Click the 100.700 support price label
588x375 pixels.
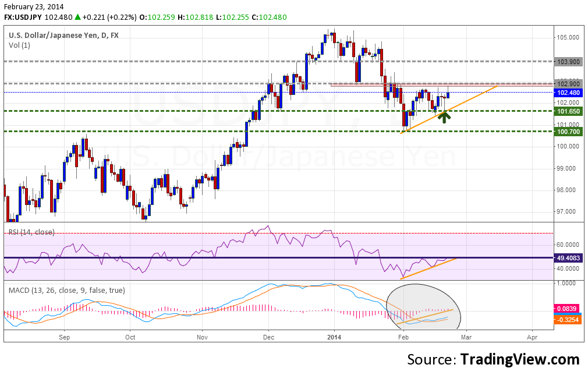(569, 132)
